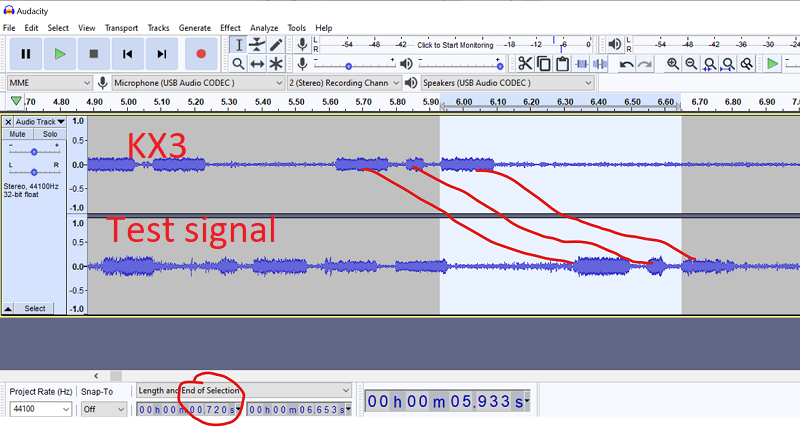
Task: Skip to the end of the track
Action: click(162, 54)
